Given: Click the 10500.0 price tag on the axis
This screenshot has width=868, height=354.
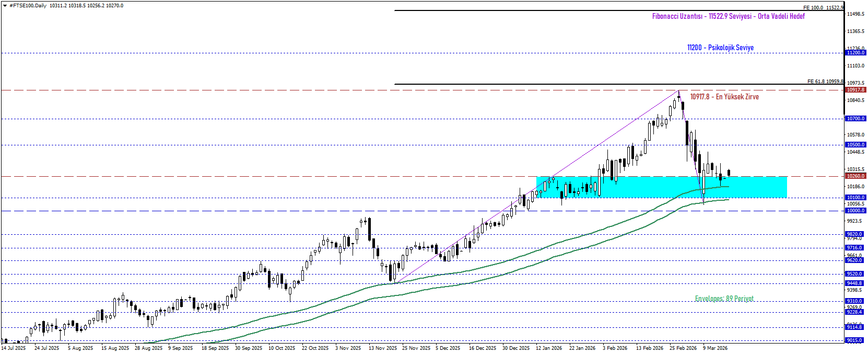Looking at the screenshot, I should point(855,145).
